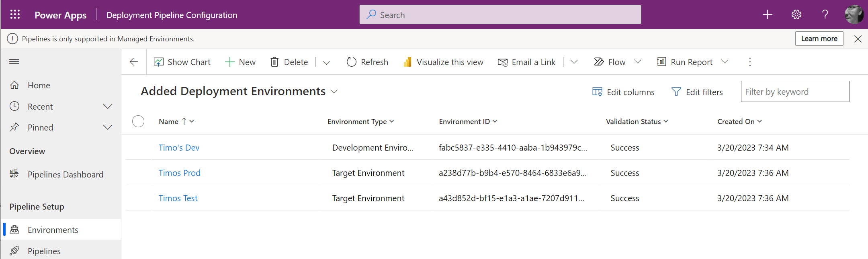Open Edit columns panel
The height and width of the screenshot is (259, 868).
pyautogui.click(x=623, y=92)
